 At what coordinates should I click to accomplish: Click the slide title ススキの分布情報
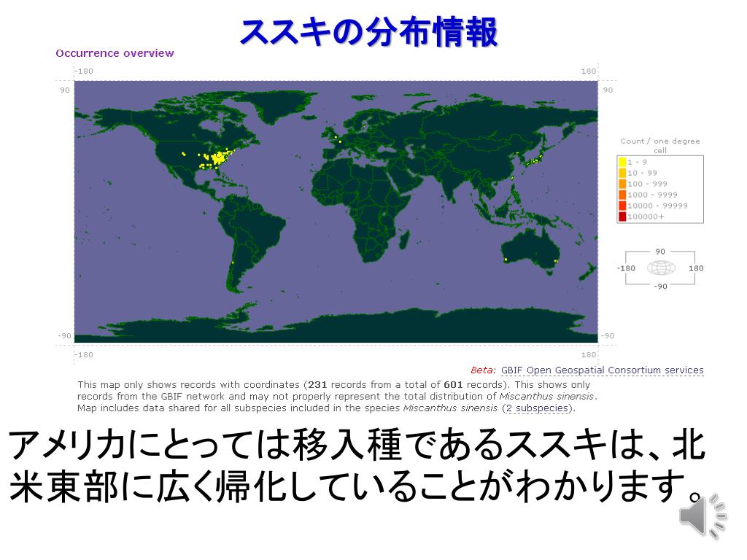tap(368, 31)
